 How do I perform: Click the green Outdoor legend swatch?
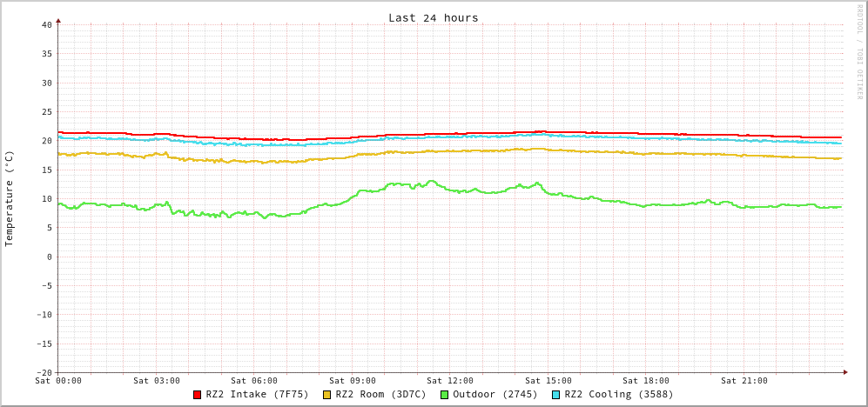(x=444, y=395)
